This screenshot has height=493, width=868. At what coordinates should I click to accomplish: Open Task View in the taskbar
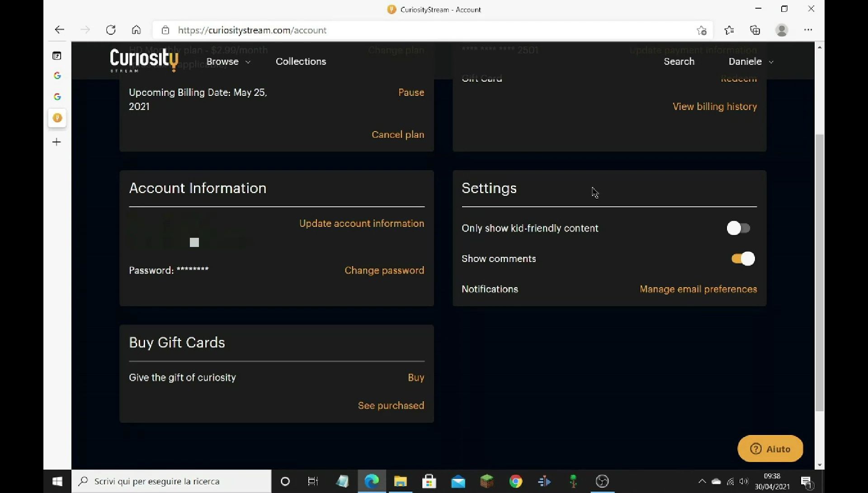click(x=313, y=481)
